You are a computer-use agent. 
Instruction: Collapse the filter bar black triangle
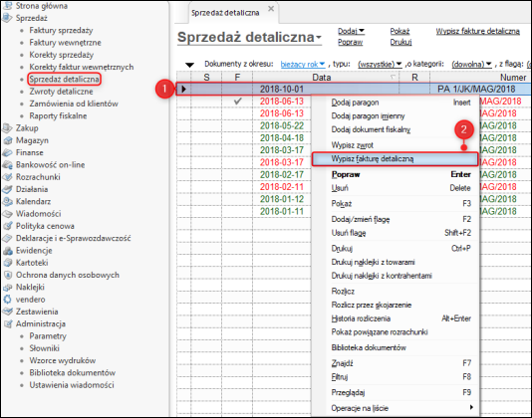[x=189, y=65]
